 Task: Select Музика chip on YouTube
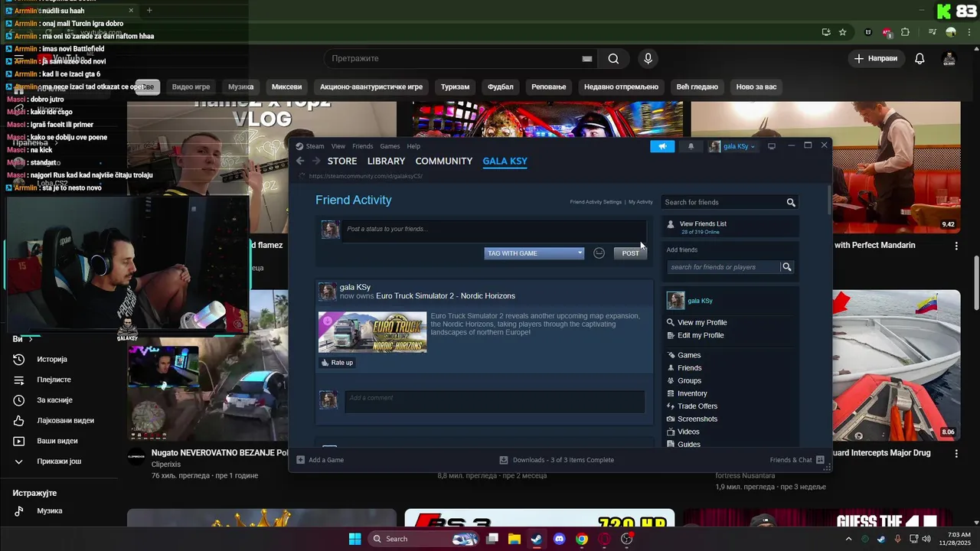click(241, 86)
